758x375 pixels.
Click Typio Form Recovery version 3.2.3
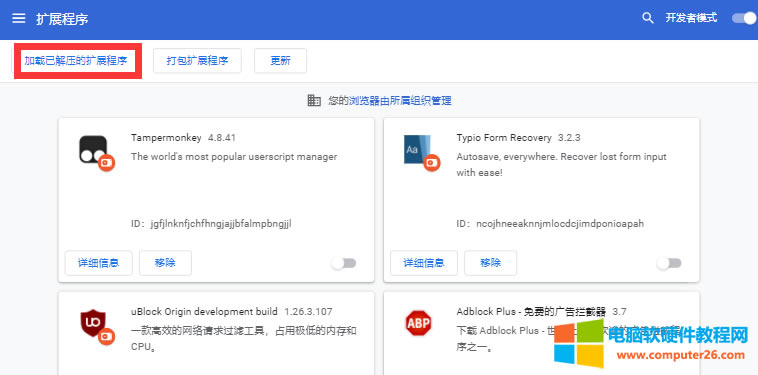point(569,138)
